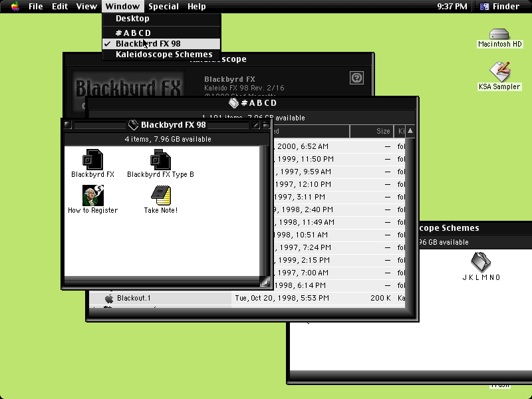
Task: Click the row dated 1998, 6:14 PM
Action: (338, 285)
